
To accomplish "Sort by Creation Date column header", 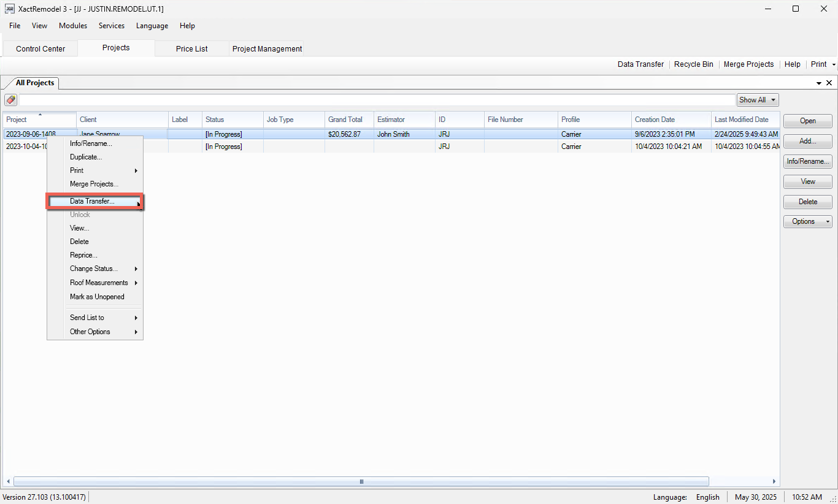I will tap(672, 120).
